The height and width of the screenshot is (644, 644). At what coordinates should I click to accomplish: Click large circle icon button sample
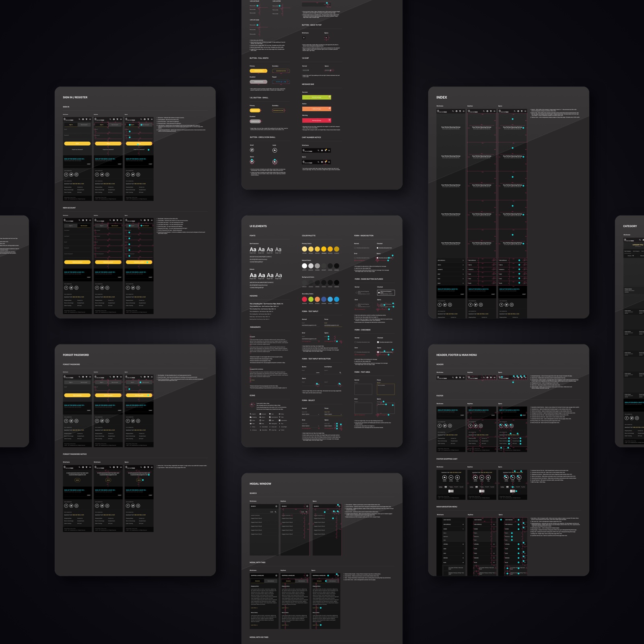[275, 150]
